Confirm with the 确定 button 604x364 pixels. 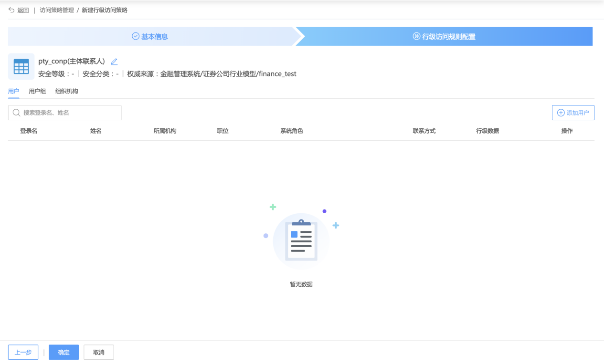[64, 352]
